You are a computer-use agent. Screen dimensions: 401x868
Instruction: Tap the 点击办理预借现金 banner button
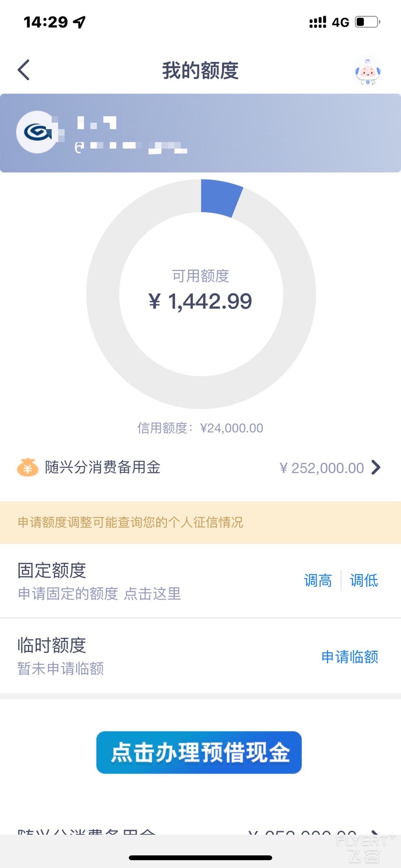tap(199, 753)
